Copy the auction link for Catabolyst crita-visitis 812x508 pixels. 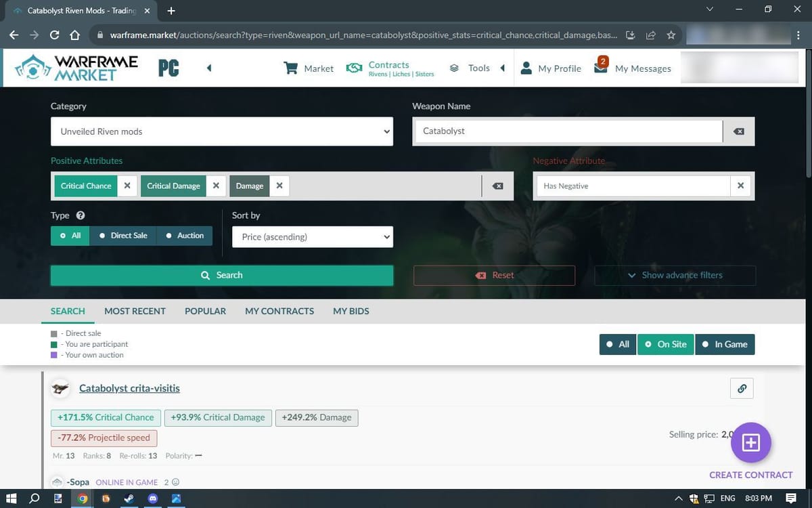pos(742,388)
